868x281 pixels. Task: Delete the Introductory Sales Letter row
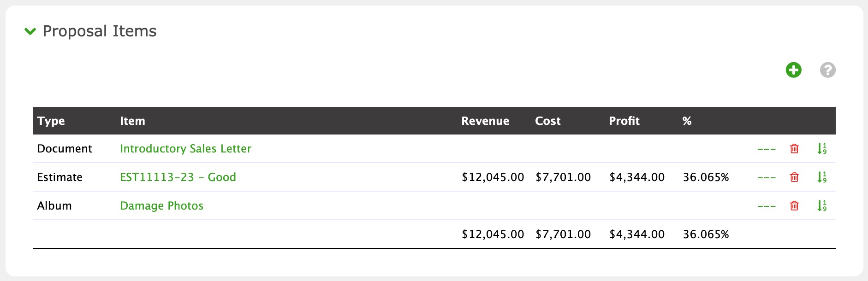[x=794, y=149]
